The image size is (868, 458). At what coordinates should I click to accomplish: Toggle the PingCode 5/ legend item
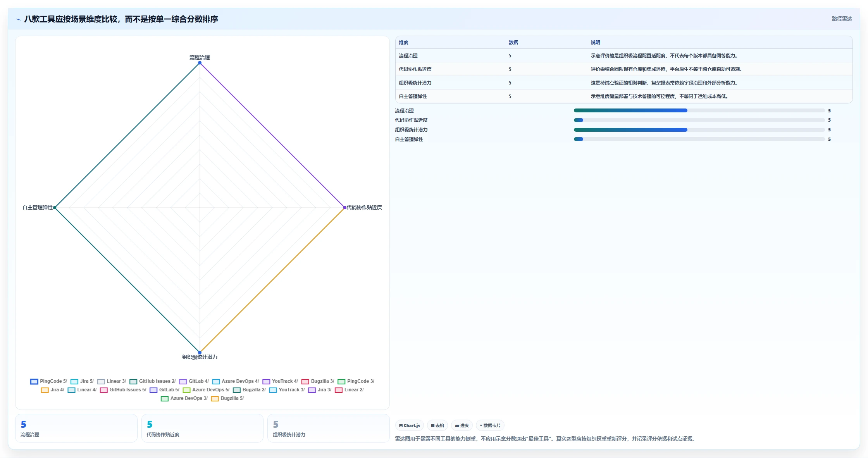point(49,381)
